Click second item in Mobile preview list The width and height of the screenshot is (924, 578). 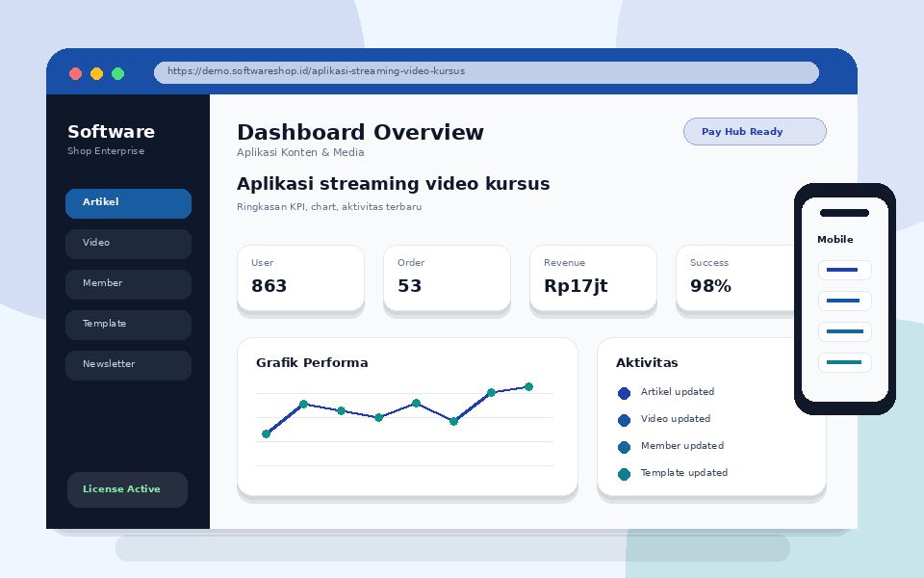[844, 301]
